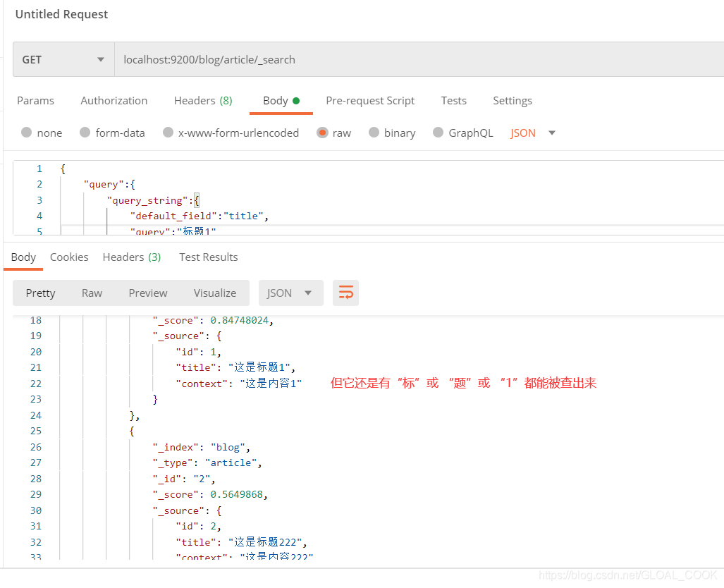Select the request Body tab

[x=281, y=101]
